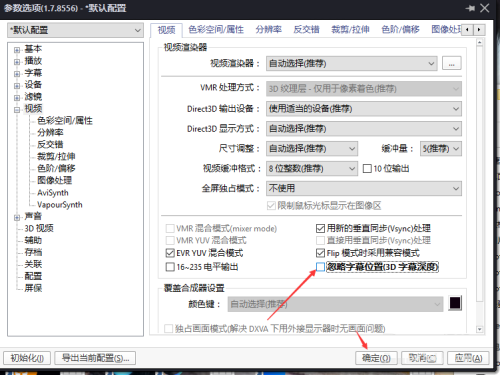This screenshot has height=375, width=500.
Task: Select 屏保 tree item
Action: click(33, 288)
